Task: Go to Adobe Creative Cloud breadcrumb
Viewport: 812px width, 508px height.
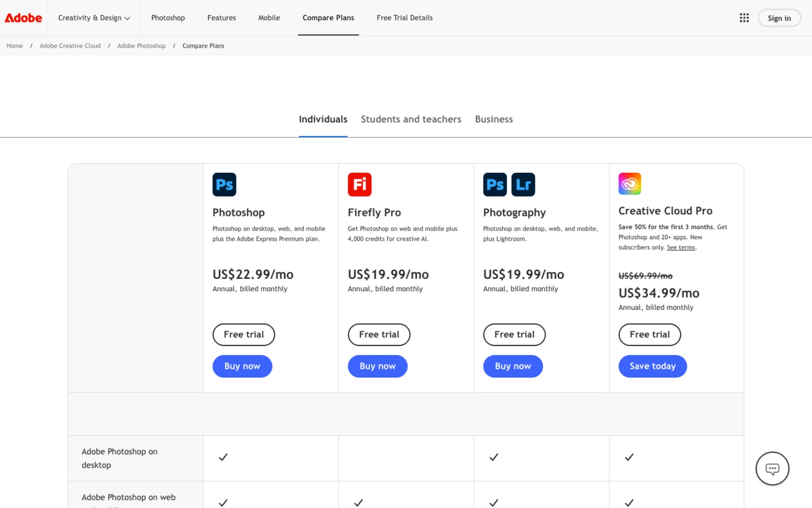Action: pos(70,46)
